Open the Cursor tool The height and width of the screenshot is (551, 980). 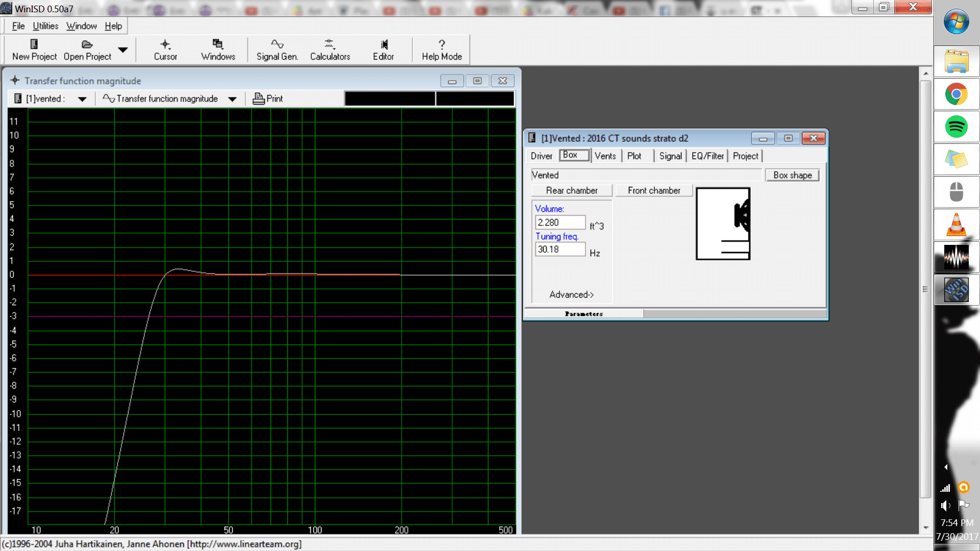[165, 49]
